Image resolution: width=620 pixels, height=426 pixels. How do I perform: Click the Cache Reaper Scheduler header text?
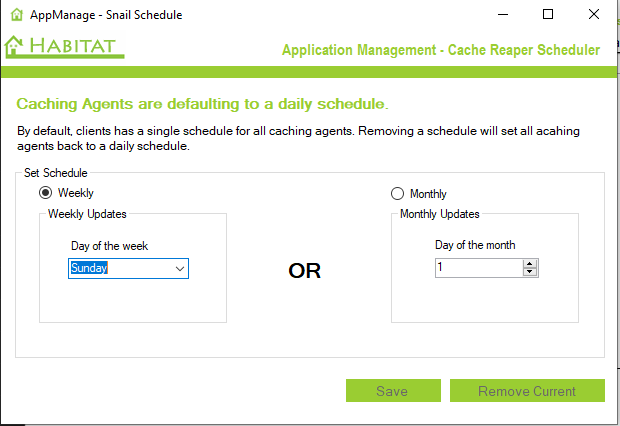[x=440, y=50]
